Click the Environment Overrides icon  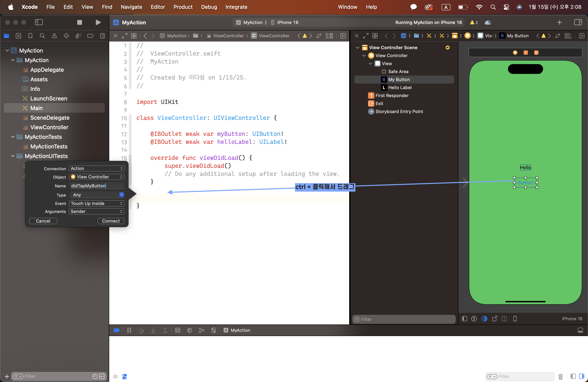pyautogui.click(x=214, y=330)
